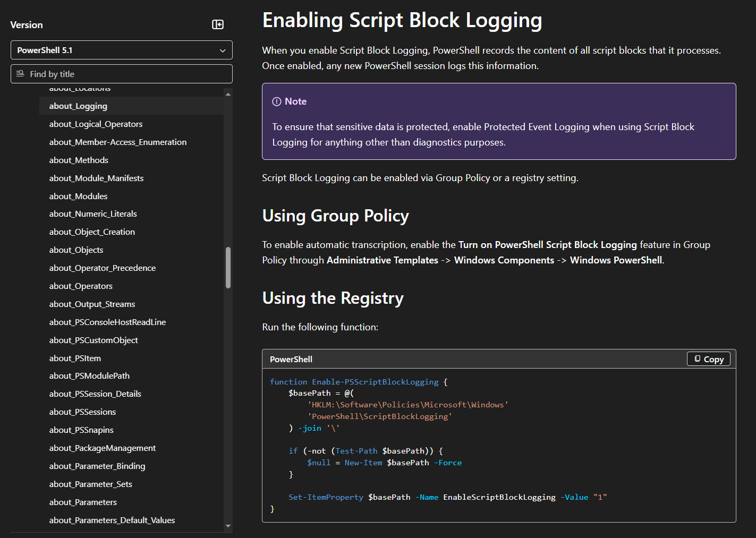Click the New-Item code line
This screenshot has width=756, height=538.
(x=385, y=463)
